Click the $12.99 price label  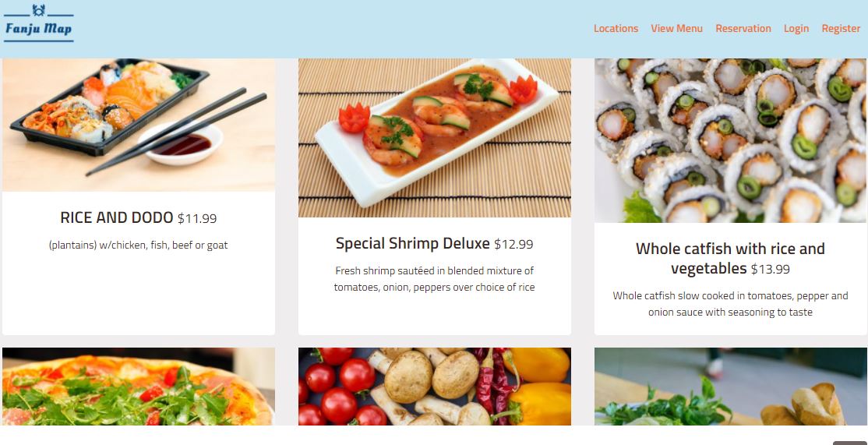click(513, 244)
